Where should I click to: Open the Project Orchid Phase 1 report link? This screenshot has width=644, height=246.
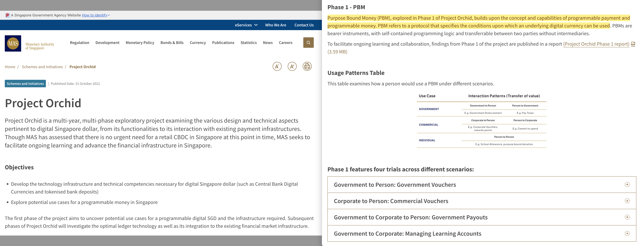click(x=596, y=44)
